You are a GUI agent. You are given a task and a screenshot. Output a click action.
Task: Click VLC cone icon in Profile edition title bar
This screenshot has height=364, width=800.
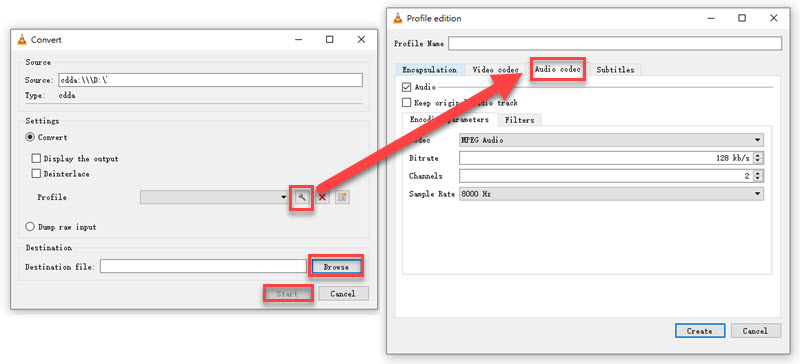click(398, 18)
